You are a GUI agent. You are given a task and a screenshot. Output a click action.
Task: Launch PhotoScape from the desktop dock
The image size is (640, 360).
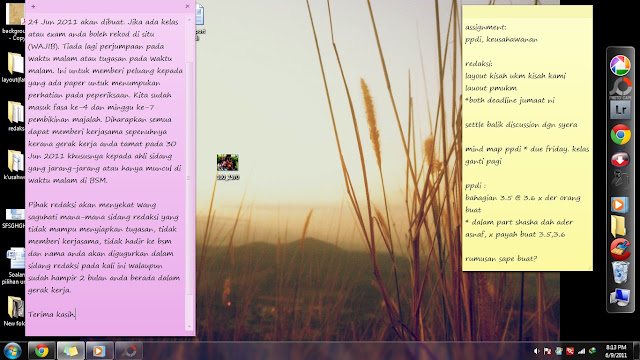coord(620,87)
